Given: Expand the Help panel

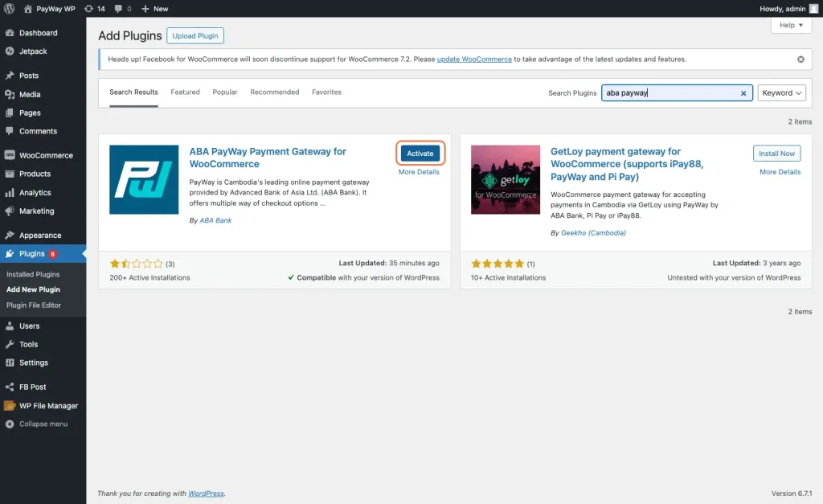Looking at the screenshot, I should 790,25.
